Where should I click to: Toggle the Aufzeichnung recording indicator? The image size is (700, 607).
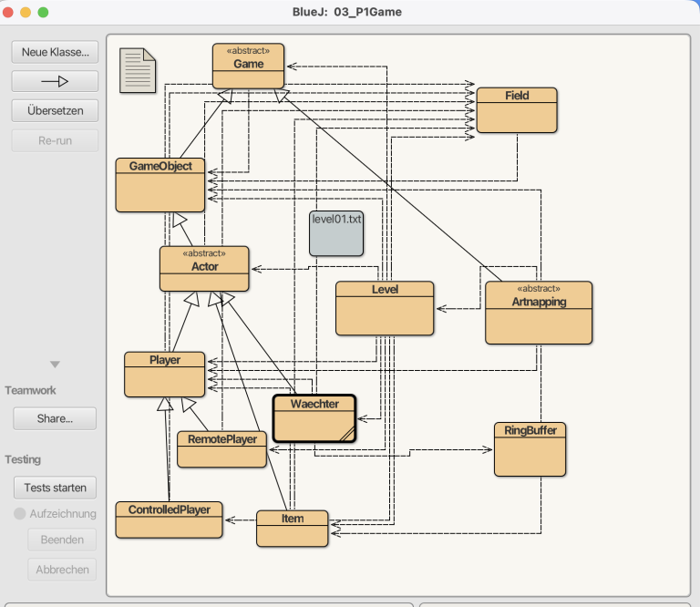click(20, 514)
